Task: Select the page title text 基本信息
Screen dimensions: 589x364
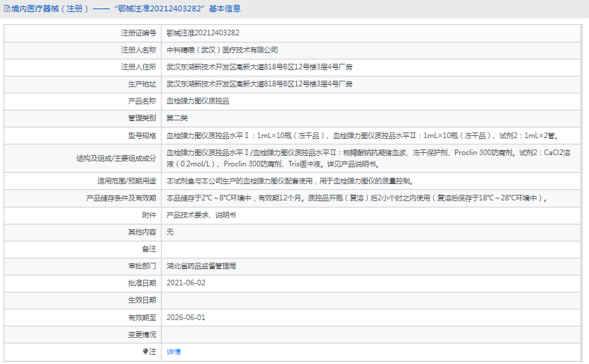Action: (225, 8)
